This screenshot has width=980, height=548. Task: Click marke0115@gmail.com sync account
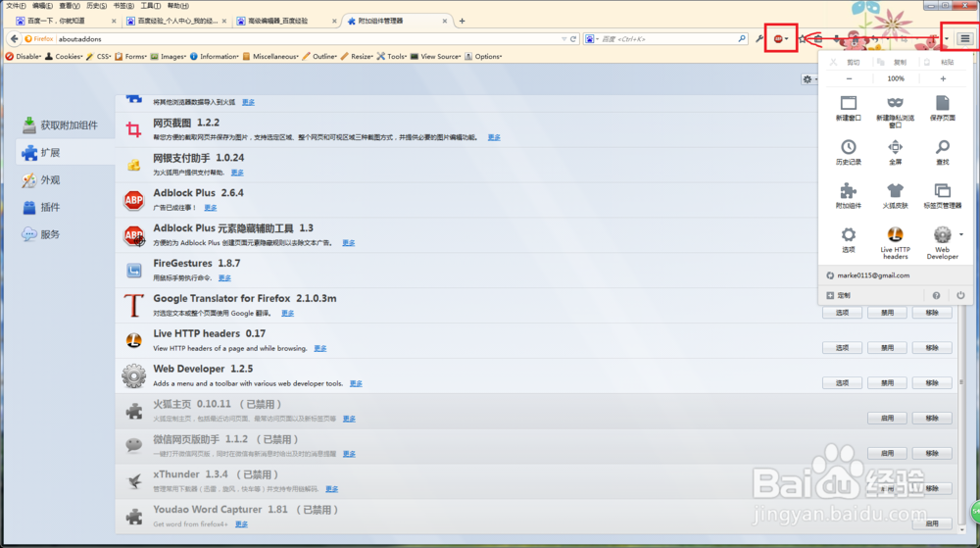pyautogui.click(x=867, y=275)
